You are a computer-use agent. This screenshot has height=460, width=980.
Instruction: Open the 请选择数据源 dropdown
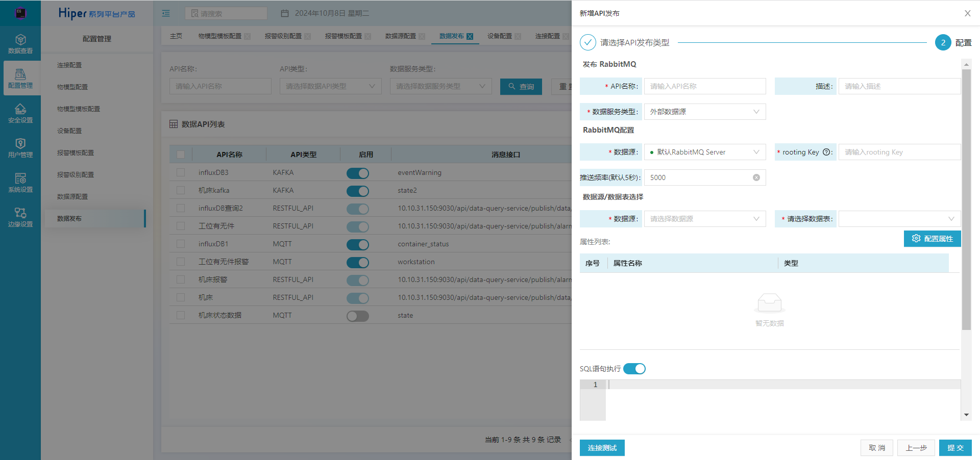tap(705, 219)
